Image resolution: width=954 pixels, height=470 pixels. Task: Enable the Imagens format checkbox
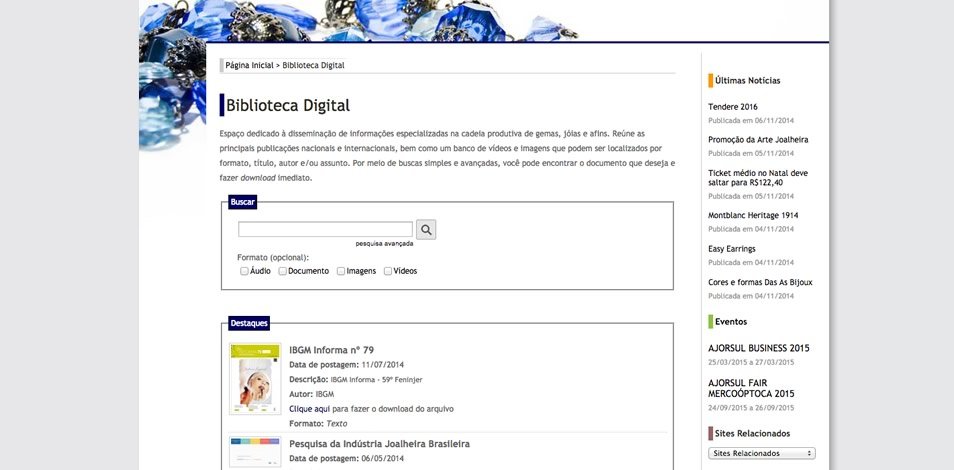click(341, 272)
